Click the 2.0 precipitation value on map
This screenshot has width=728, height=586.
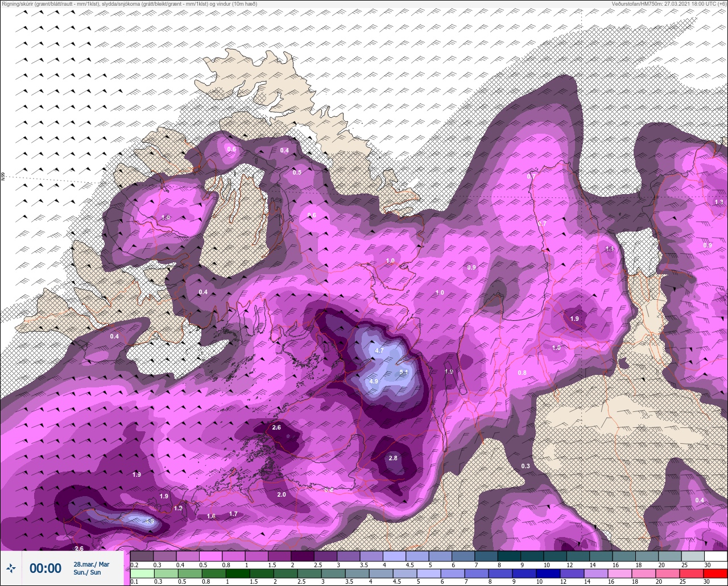(282, 495)
